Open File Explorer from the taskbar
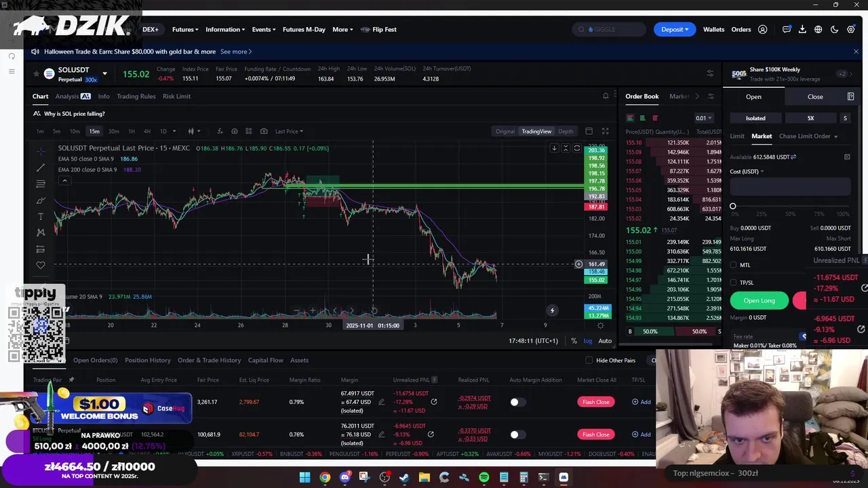The image size is (868, 488). point(425,478)
